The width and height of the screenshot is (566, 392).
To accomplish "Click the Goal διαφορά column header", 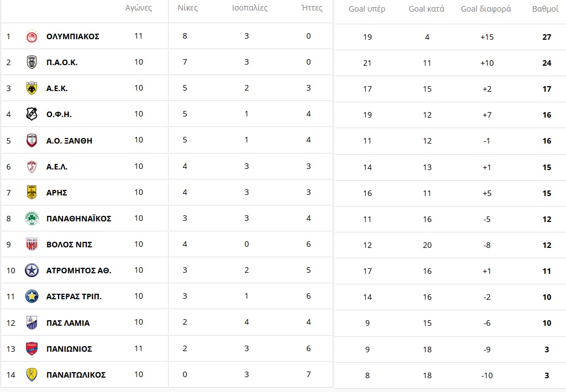I will pyautogui.click(x=486, y=9).
